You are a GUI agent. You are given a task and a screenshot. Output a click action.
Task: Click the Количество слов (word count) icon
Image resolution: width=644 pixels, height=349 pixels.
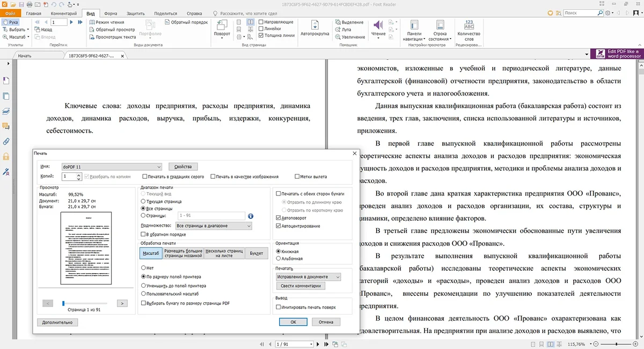click(x=469, y=25)
